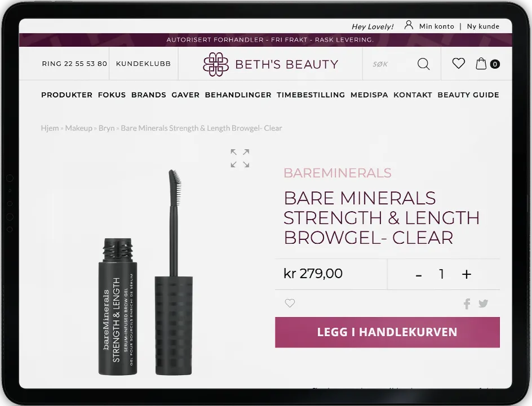
Task: Open the BEHANDLINGER menu
Action: point(238,95)
